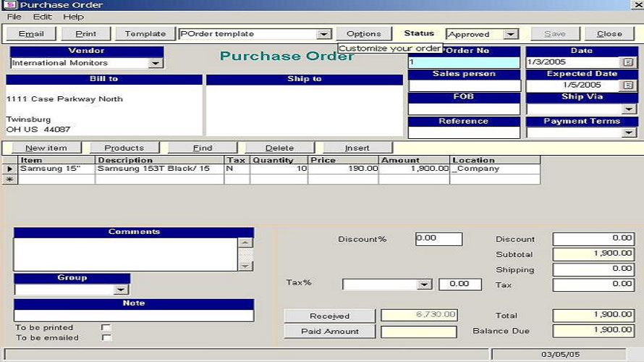Click the Received value 6,730.00

419,315
